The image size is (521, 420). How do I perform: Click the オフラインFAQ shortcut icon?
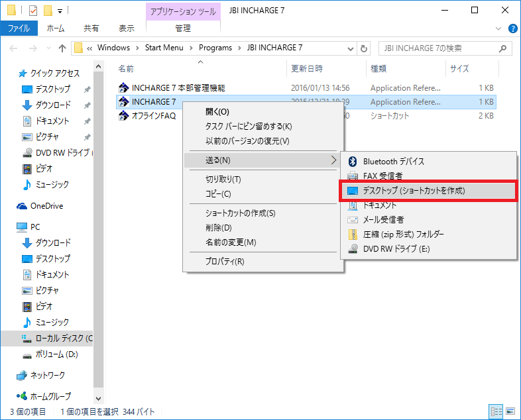tap(123, 115)
